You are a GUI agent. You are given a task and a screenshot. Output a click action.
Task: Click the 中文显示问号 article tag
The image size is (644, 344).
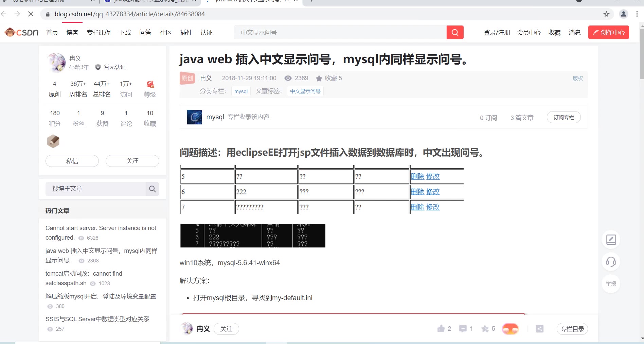tap(305, 91)
